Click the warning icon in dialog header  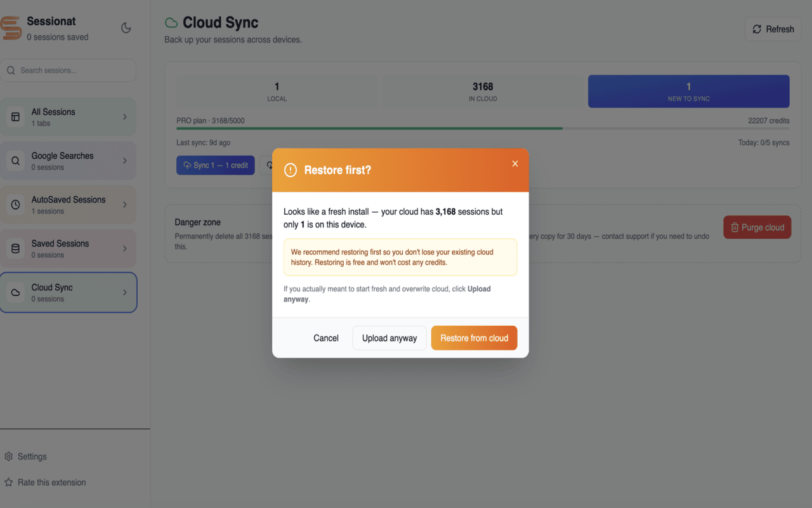coord(291,170)
